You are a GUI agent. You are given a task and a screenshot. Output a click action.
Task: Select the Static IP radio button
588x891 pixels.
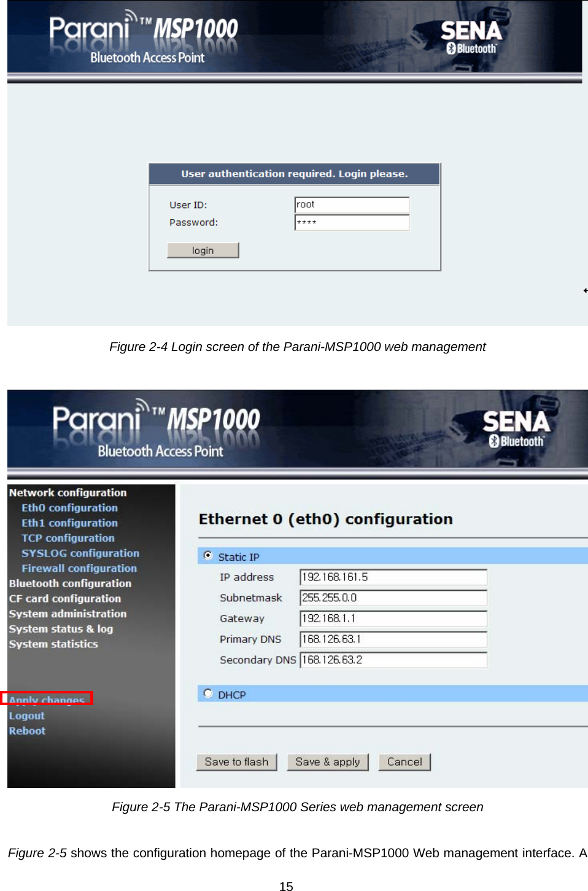[x=208, y=555]
